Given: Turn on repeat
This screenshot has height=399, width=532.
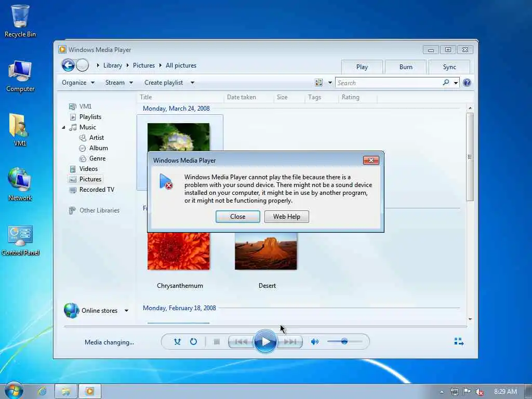Looking at the screenshot, I should click(193, 342).
